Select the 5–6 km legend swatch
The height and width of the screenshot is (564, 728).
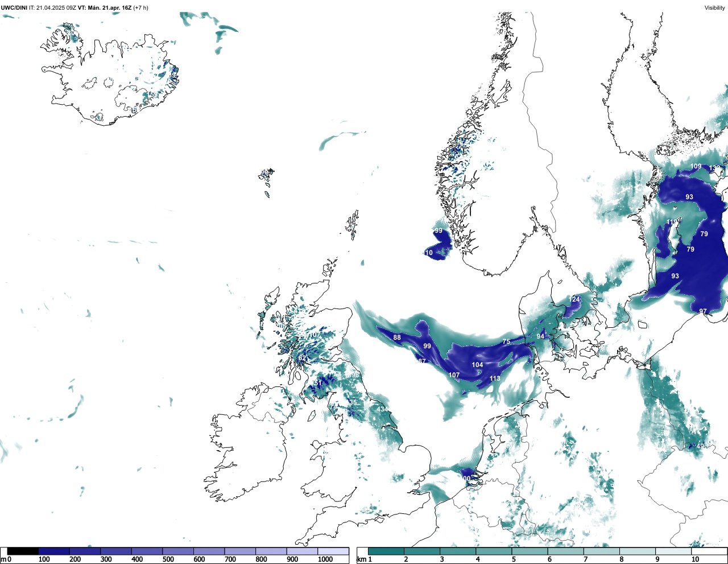[530, 551]
